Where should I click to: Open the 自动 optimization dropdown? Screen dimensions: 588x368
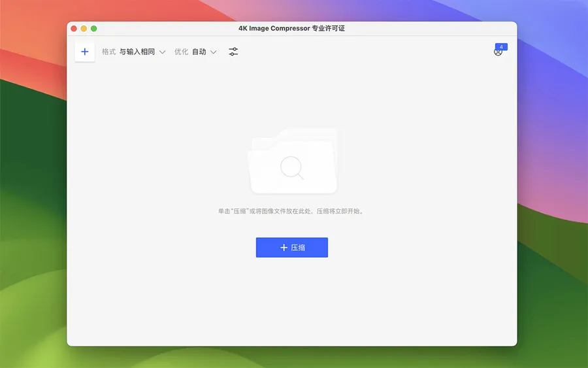199,52
